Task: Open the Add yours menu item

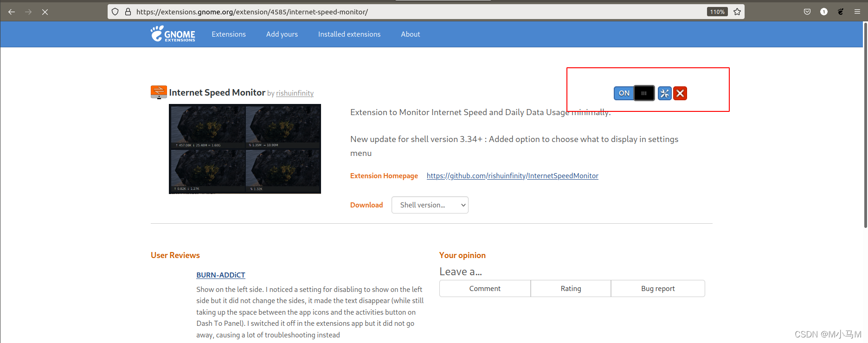Action: (282, 34)
